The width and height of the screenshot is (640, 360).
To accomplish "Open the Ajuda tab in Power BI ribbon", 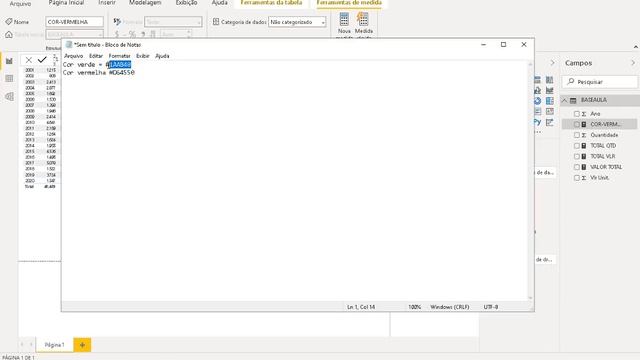I will tap(220, 3).
